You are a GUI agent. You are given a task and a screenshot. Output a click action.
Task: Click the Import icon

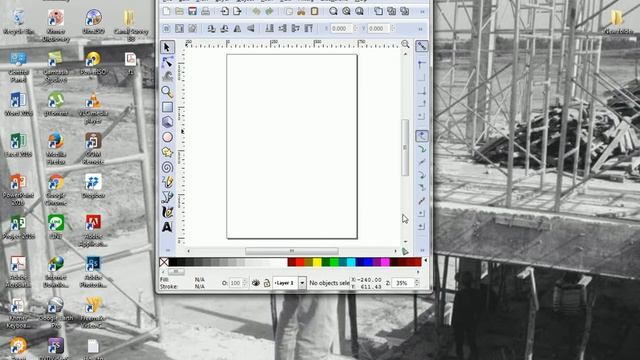pyautogui.click(x=224, y=11)
